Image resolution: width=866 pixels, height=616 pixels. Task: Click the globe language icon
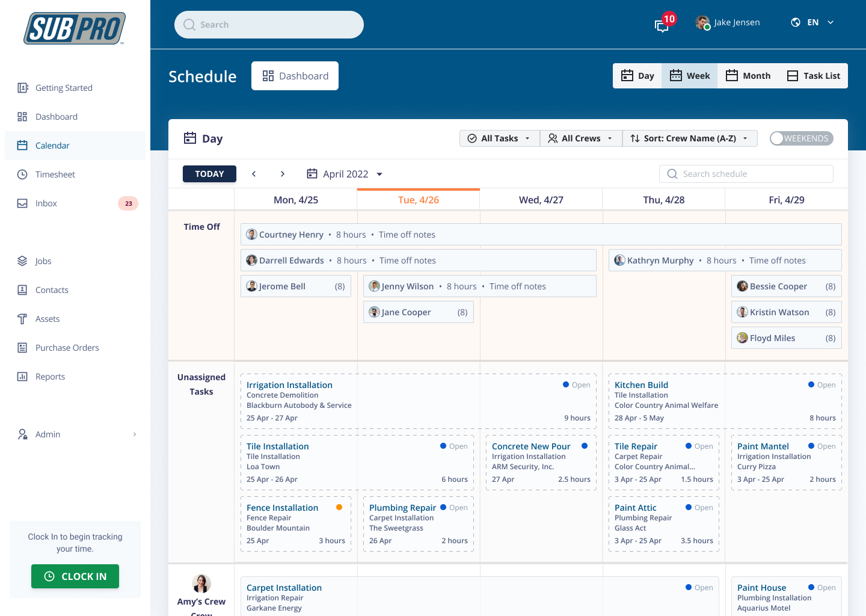click(x=796, y=22)
